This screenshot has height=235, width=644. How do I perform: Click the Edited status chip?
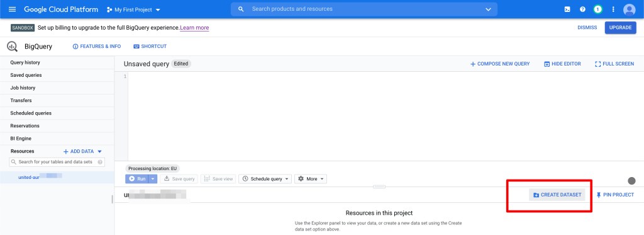[x=180, y=64]
